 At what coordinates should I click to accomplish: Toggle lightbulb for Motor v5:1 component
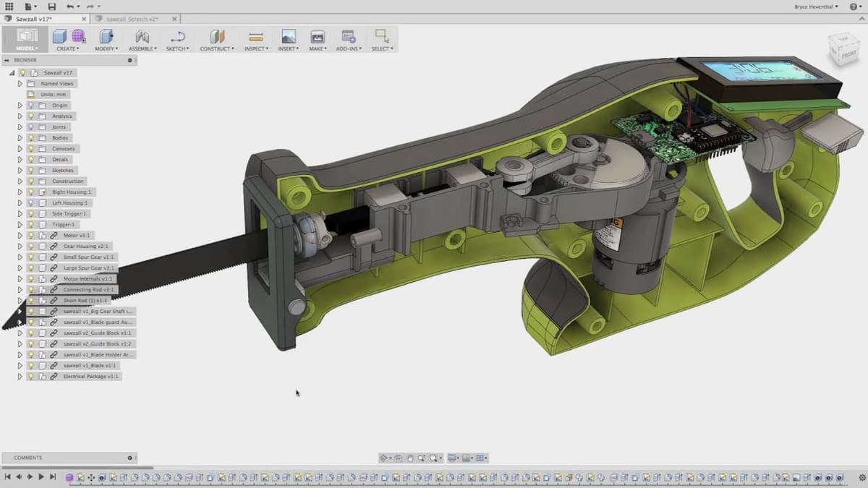pyautogui.click(x=31, y=236)
